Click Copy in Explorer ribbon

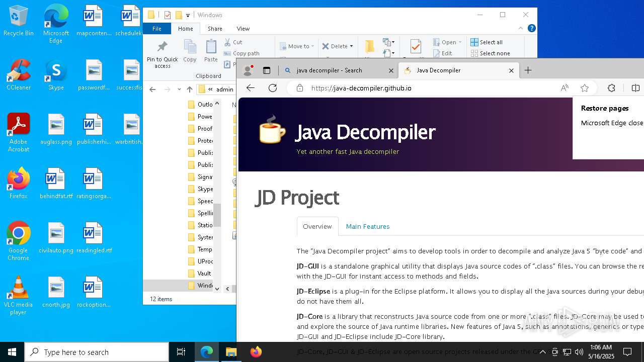(190, 51)
